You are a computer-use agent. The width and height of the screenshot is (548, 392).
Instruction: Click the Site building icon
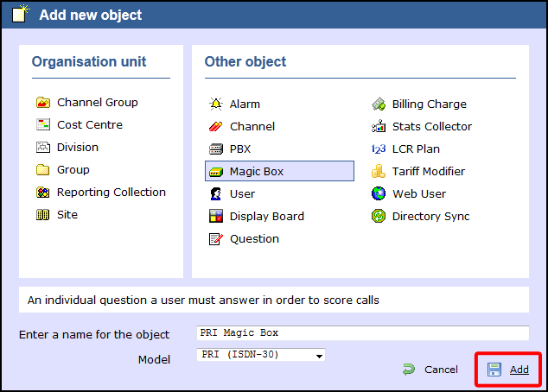click(x=43, y=215)
